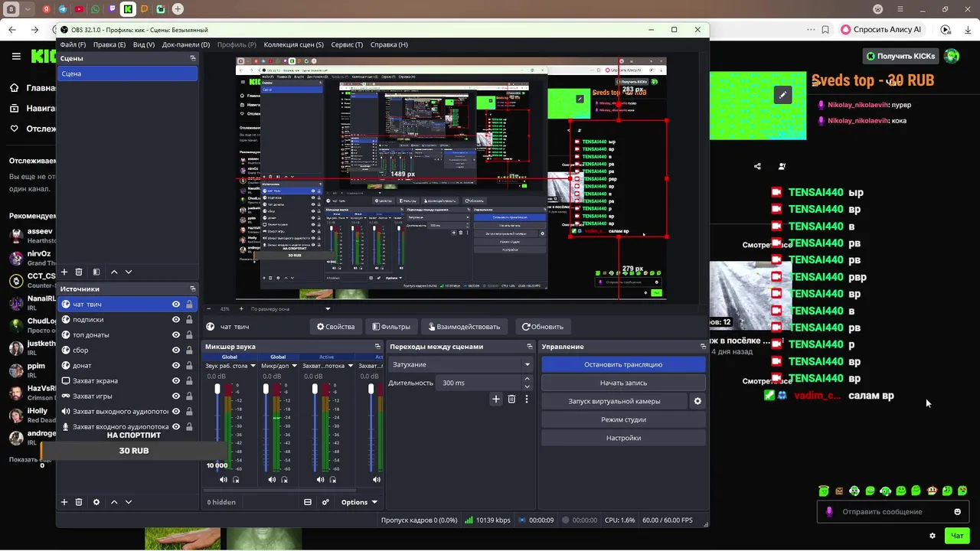Screen dimensions: 980x551
Task: Remove scene transition with trash icon
Action: 511,399
